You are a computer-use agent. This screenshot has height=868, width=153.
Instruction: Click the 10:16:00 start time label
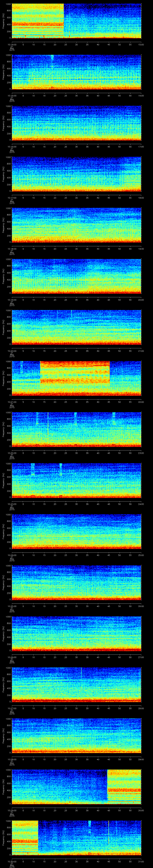[x=12, y=147]
